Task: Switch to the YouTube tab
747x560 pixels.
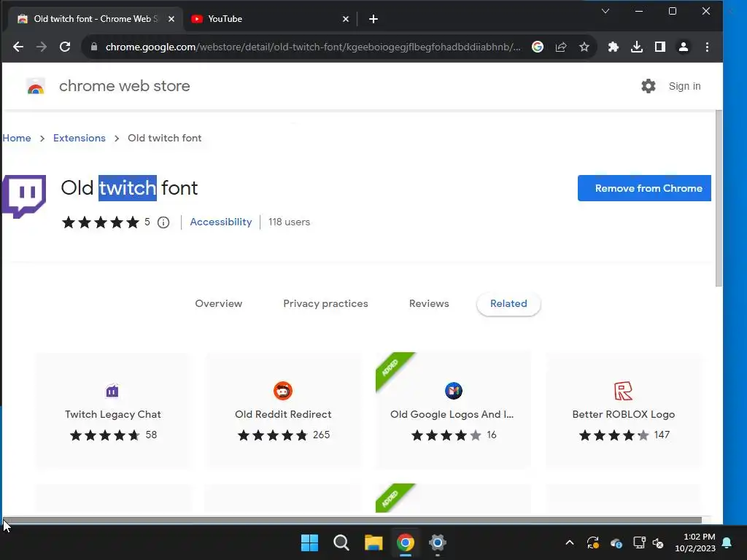Action: pos(270,19)
